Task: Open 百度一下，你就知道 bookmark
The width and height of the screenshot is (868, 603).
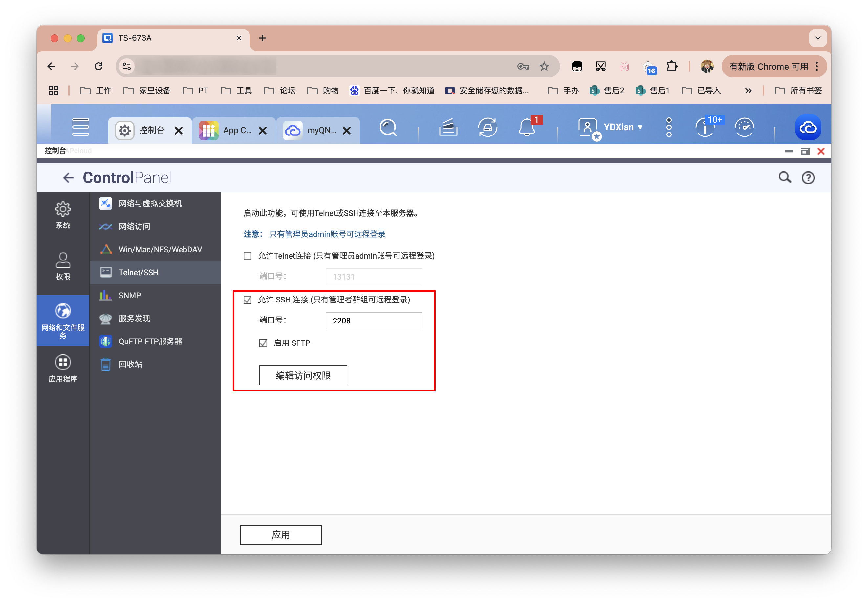Action: 392,91
